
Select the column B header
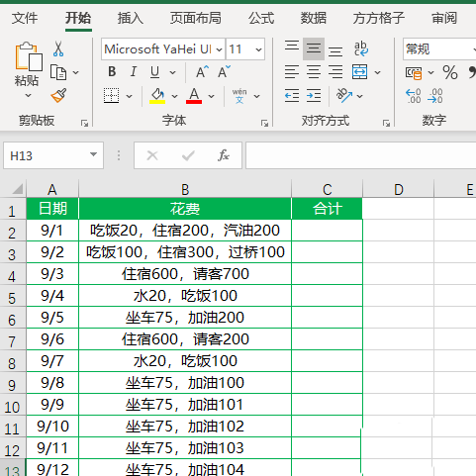[x=185, y=189]
